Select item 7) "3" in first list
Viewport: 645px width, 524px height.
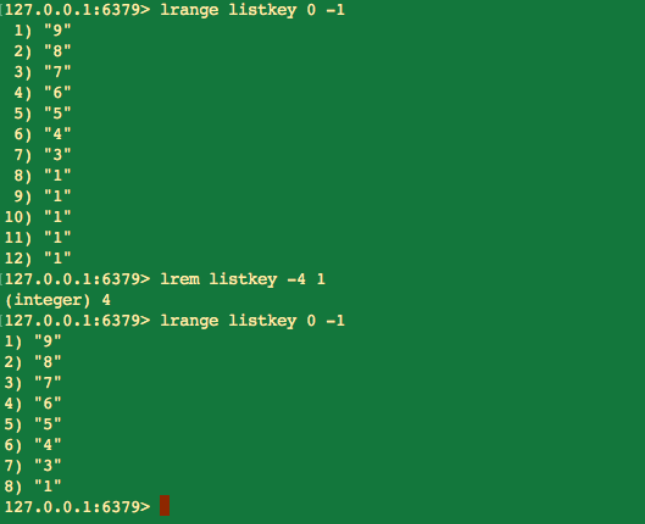[42, 155]
